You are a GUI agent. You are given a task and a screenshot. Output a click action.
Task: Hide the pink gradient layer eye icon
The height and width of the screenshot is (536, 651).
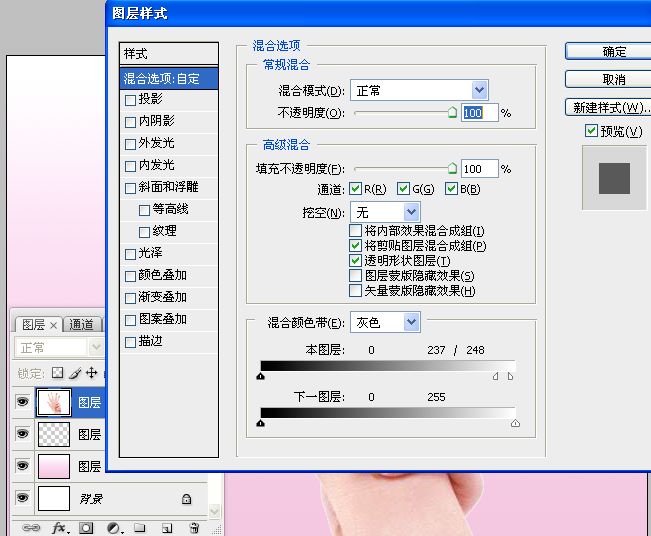(22, 465)
